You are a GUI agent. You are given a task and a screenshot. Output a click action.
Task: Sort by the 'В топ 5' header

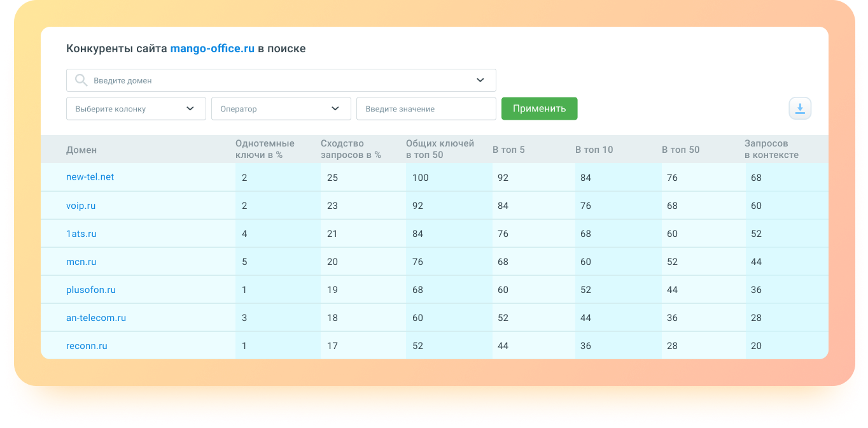508,150
